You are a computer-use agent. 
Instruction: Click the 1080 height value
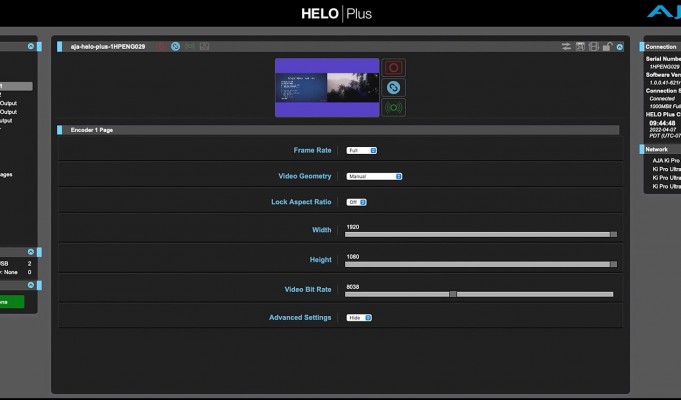pos(353,257)
